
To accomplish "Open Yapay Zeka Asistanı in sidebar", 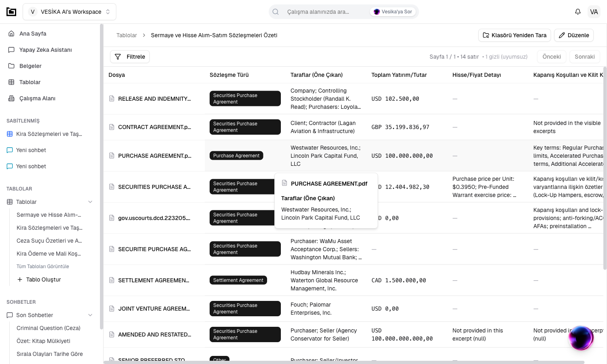I will click(x=45, y=50).
